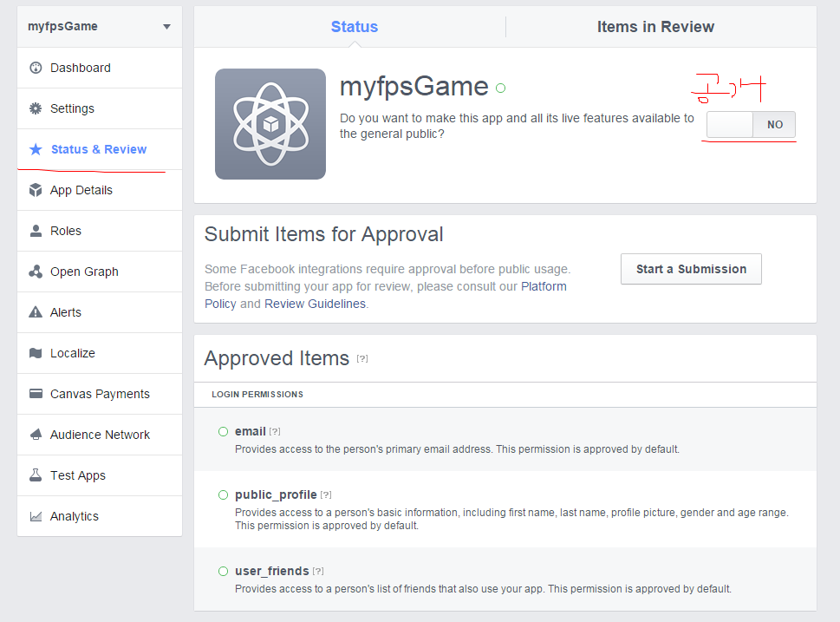This screenshot has width=840, height=622.
Task: Click the Open Graph nodes icon
Action: coord(36,272)
